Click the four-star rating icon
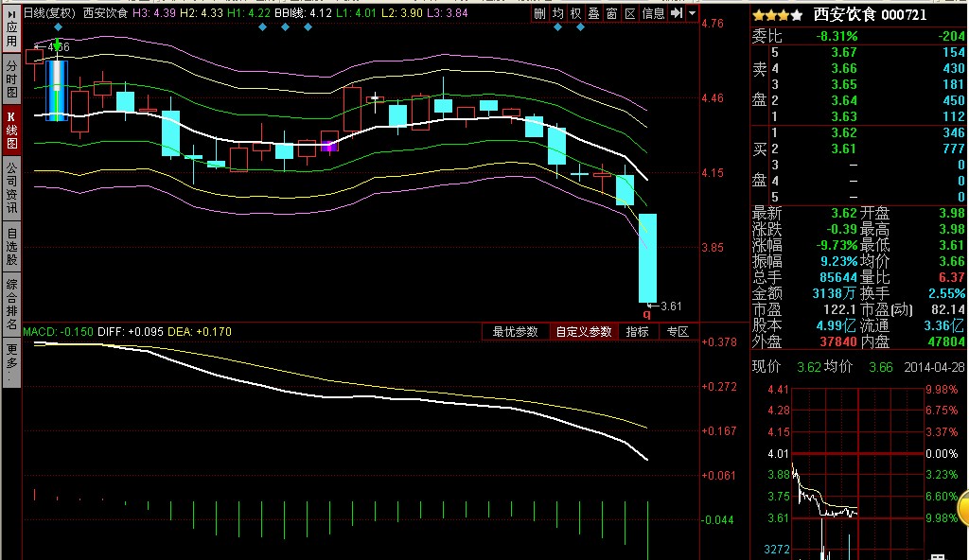The height and width of the screenshot is (560, 969). click(778, 15)
